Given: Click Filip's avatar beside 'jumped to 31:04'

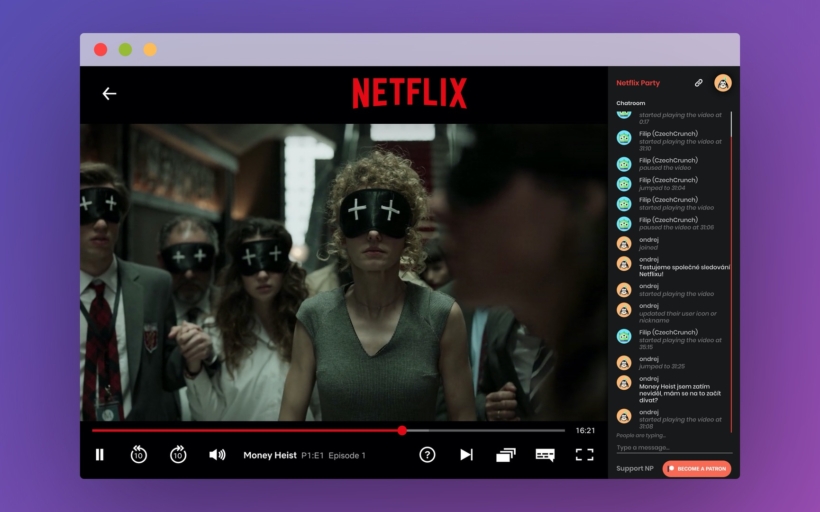Looking at the screenshot, I should point(624,184).
